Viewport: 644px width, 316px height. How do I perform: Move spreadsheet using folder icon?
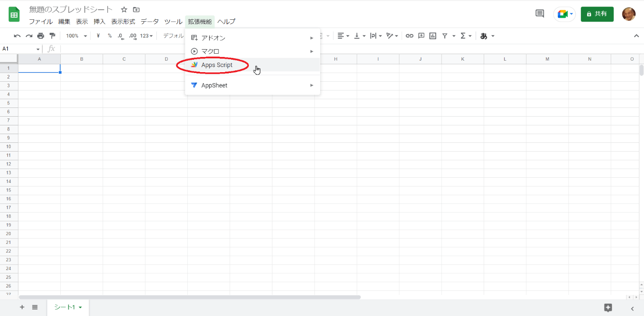[136, 10]
